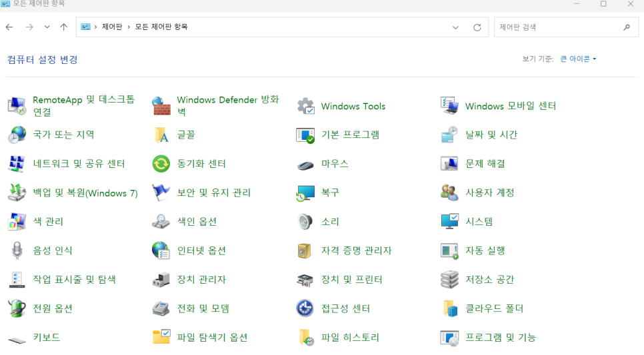Open the 시스템 text link

tap(479, 222)
